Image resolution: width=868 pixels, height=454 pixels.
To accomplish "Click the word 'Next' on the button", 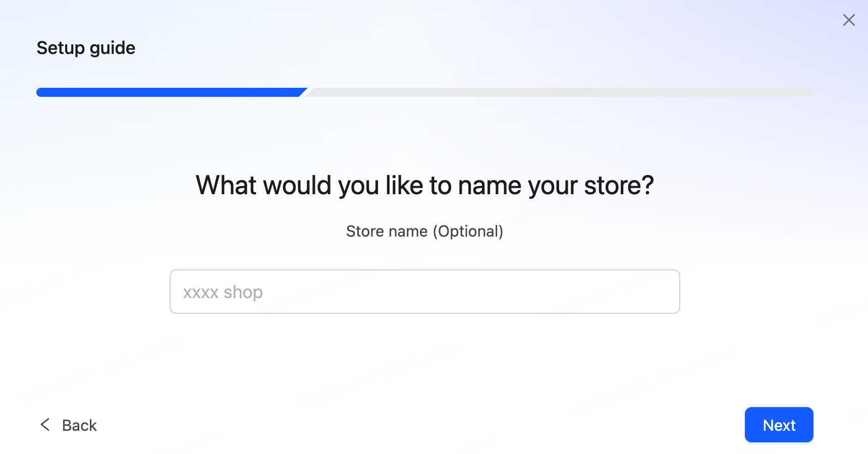I will [779, 425].
